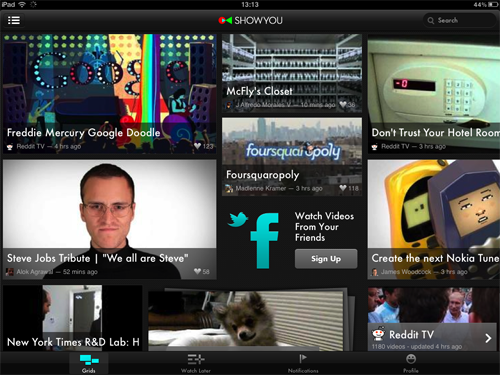The image size is (500, 375).
Task: Click the Sign Up button
Action: pyautogui.click(x=326, y=259)
